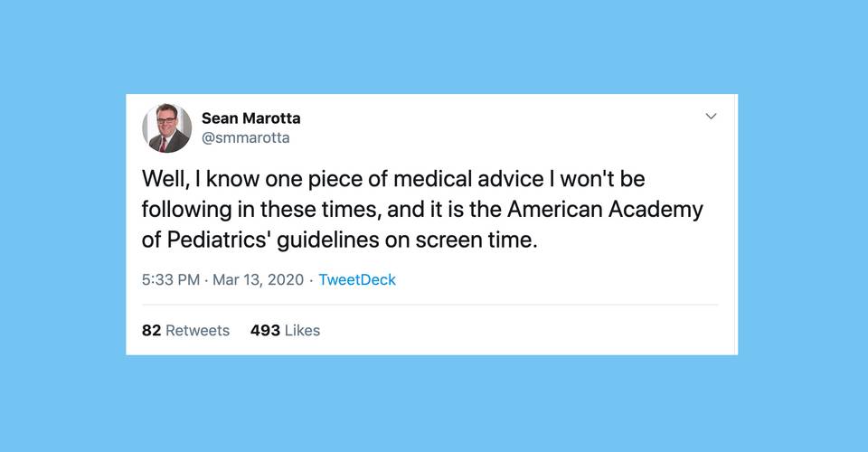Image resolution: width=868 pixels, height=452 pixels.
Task: Click the phrase "American Academy" in the tweet
Action: coord(604,210)
